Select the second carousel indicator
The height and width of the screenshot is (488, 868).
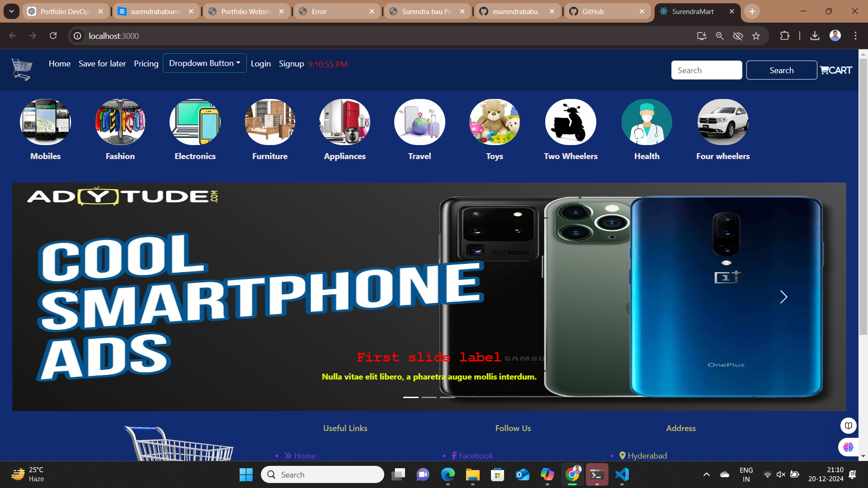click(x=429, y=397)
